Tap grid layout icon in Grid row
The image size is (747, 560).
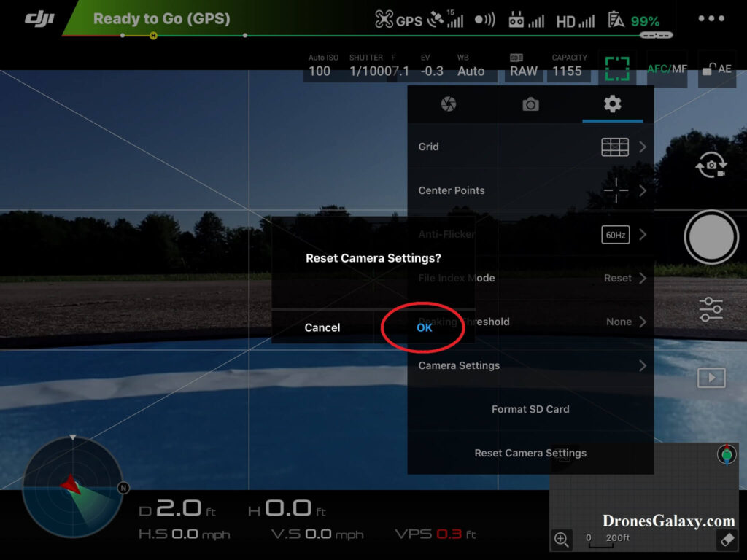[615, 147]
